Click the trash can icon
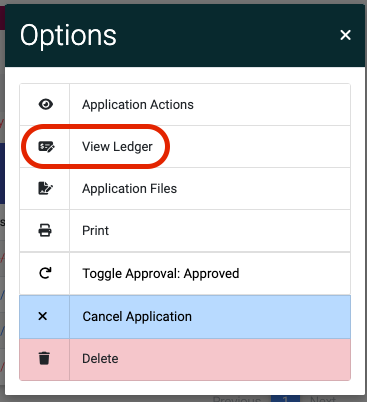 click(44, 358)
